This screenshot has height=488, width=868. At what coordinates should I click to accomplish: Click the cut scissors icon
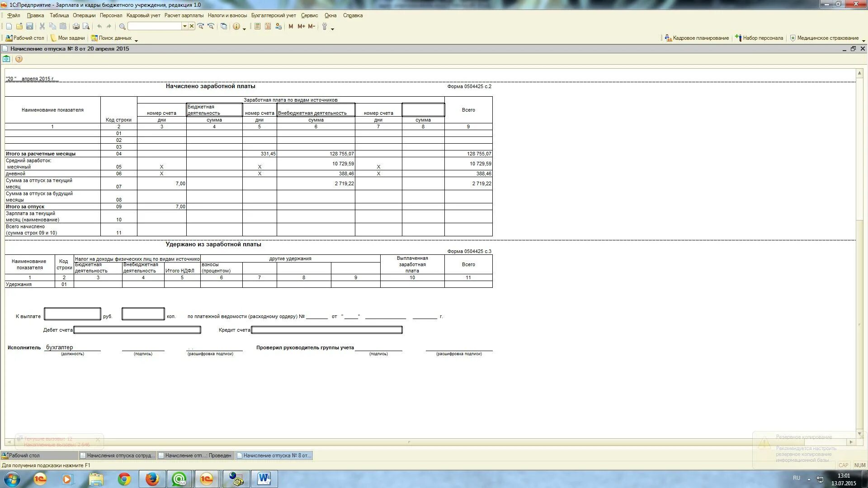tap(42, 27)
